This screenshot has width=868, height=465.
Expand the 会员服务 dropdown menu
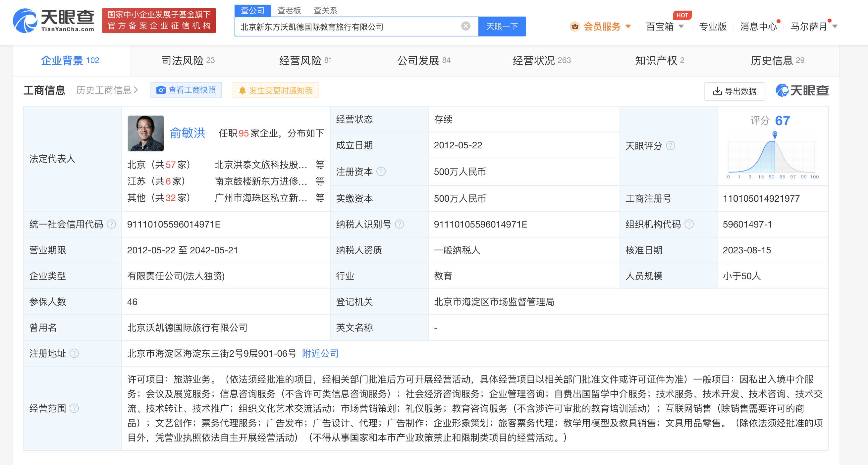[629, 26]
